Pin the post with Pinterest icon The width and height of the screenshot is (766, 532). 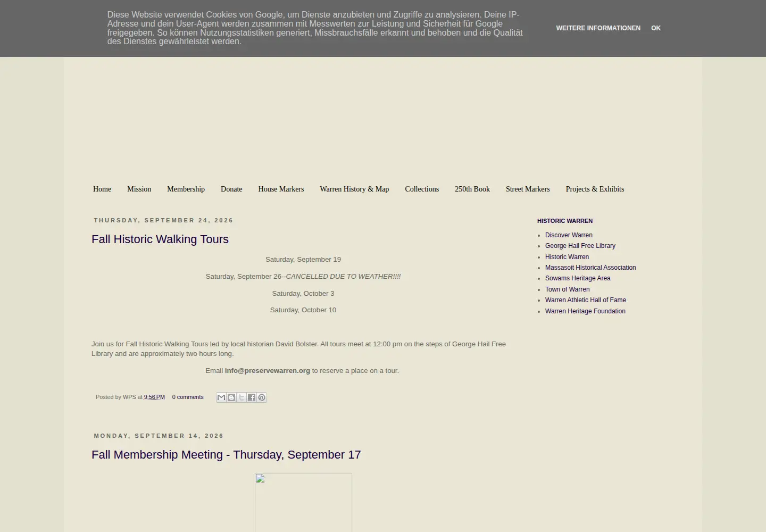(262, 397)
